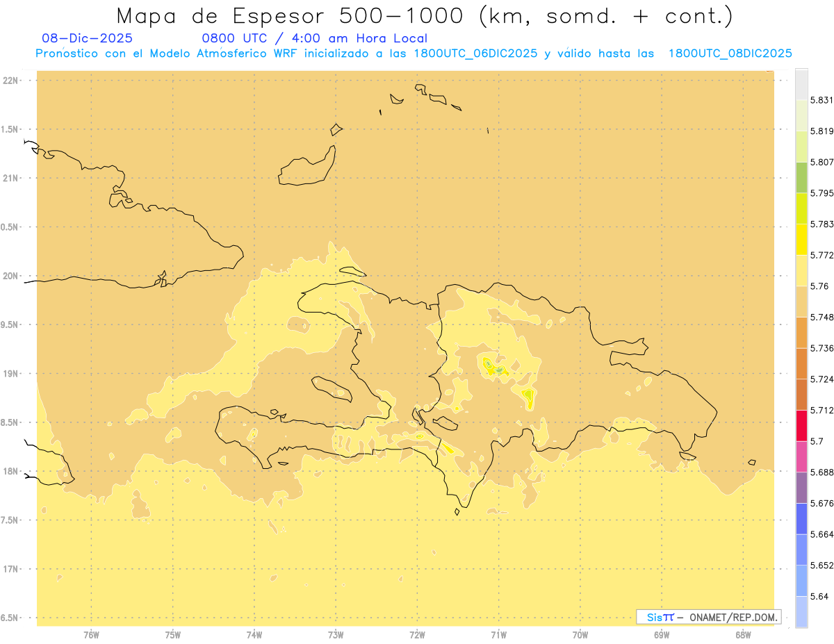Pick the purple legend swatch between 5.676 and 5.688
The height and width of the screenshot is (644, 834).
pos(801,488)
